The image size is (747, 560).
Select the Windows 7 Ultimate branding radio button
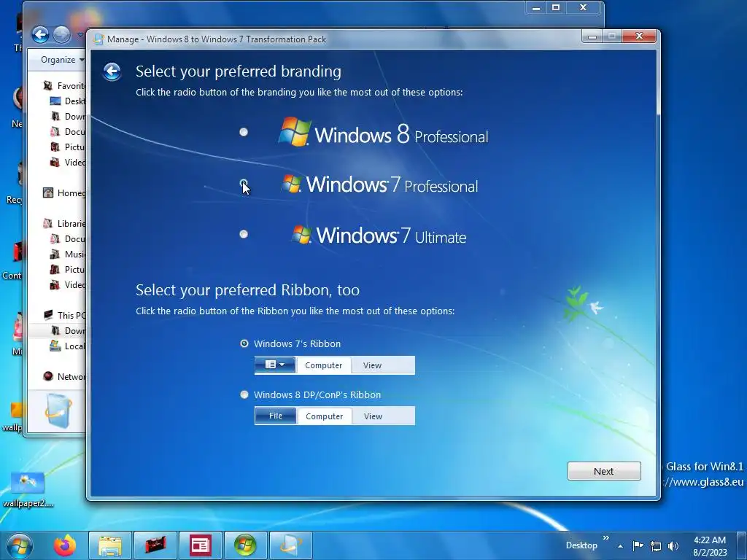[x=244, y=234]
